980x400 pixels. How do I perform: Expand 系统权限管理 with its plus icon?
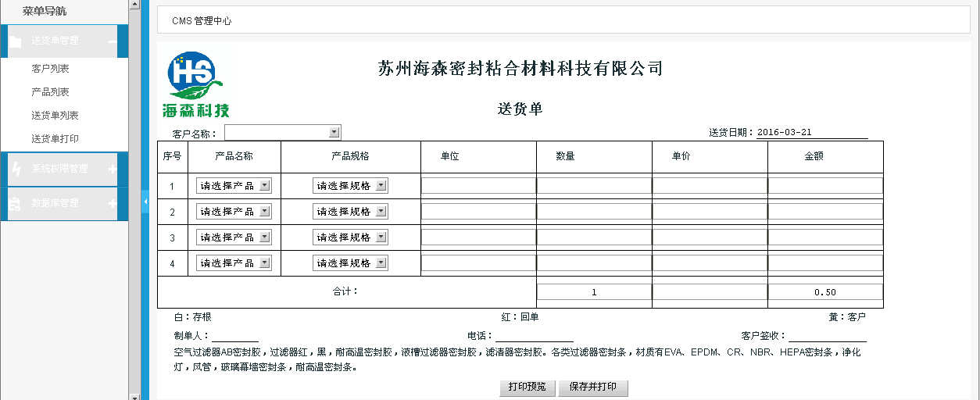[112, 169]
